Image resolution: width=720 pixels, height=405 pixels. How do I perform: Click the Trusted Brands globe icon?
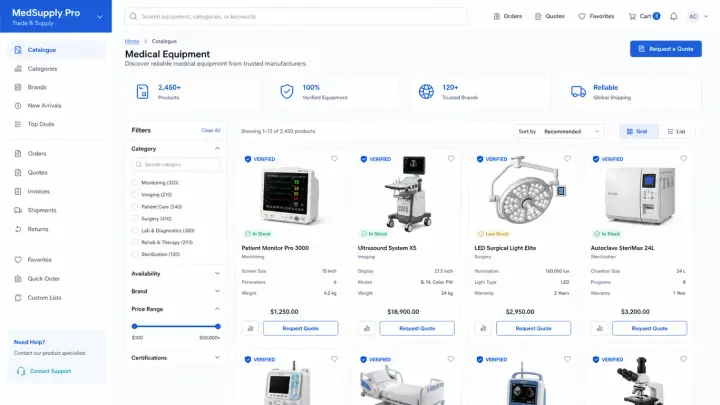426,91
